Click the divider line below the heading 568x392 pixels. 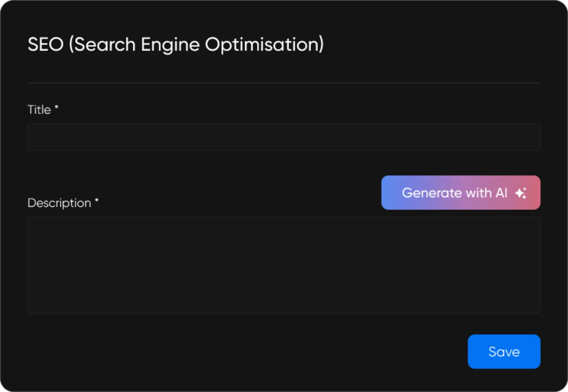(x=284, y=83)
